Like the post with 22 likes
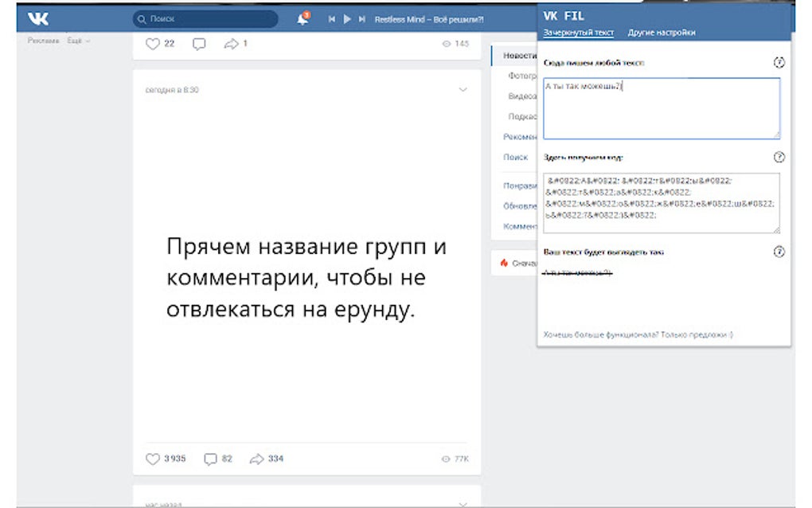The image size is (812, 508). [153, 45]
